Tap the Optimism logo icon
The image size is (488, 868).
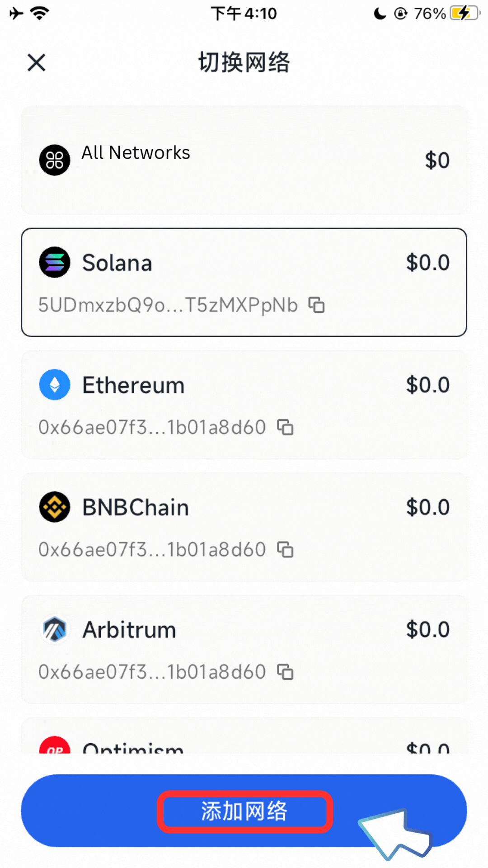click(55, 746)
